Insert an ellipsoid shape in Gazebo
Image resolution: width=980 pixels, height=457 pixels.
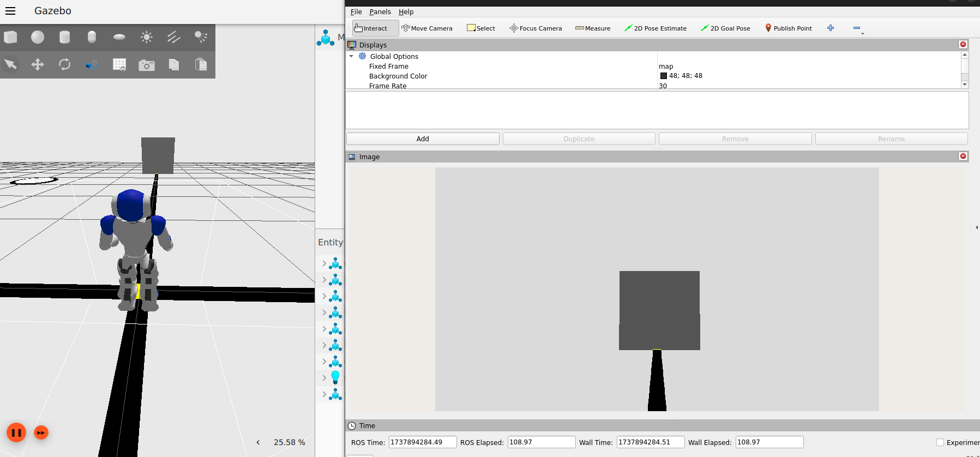click(119, 37)
